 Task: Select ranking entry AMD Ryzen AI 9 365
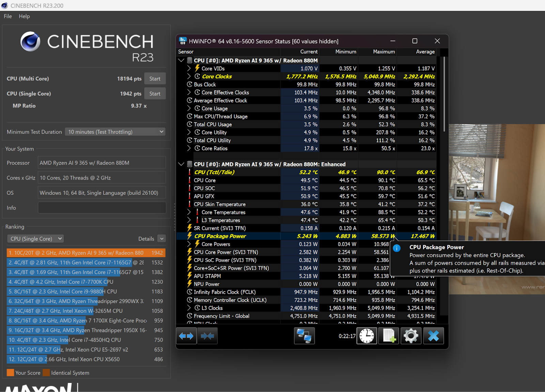(86, 253)
